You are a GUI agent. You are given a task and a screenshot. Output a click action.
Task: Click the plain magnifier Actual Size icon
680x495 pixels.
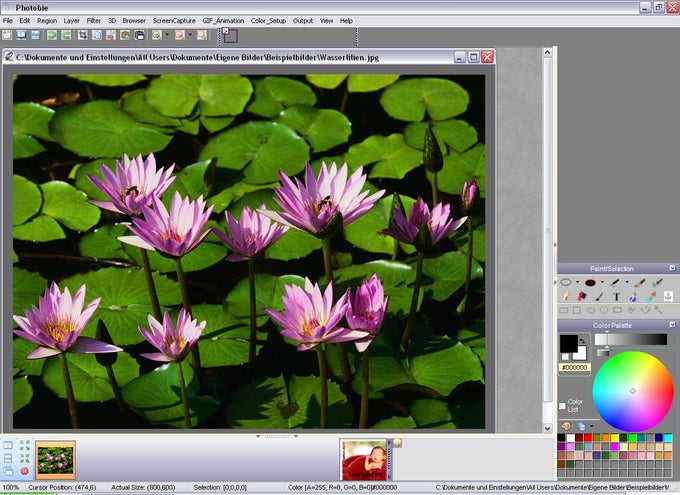tap(202, 35)
